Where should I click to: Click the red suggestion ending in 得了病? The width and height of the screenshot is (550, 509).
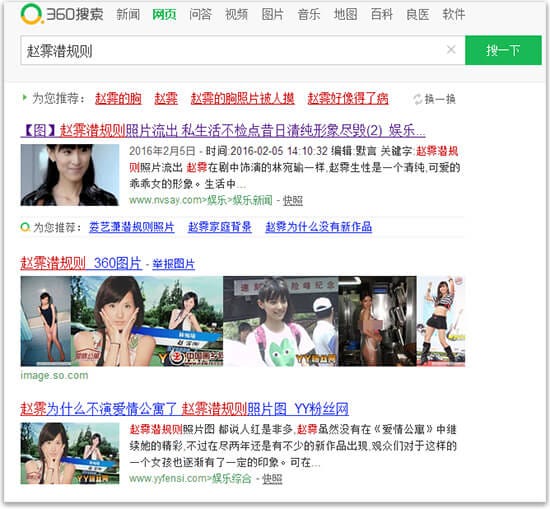tap(348, 99)
